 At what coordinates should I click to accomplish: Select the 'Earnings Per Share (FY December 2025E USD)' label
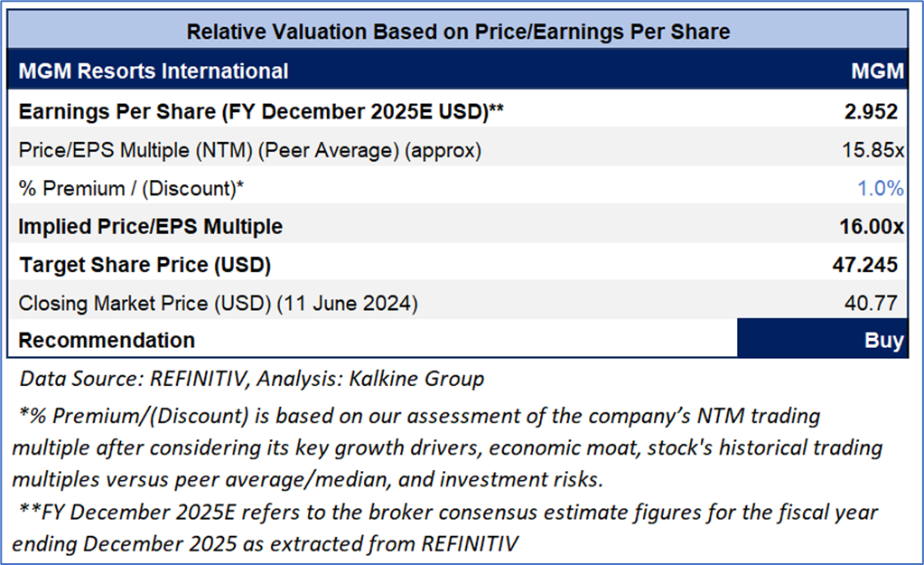tap(261, 111)
